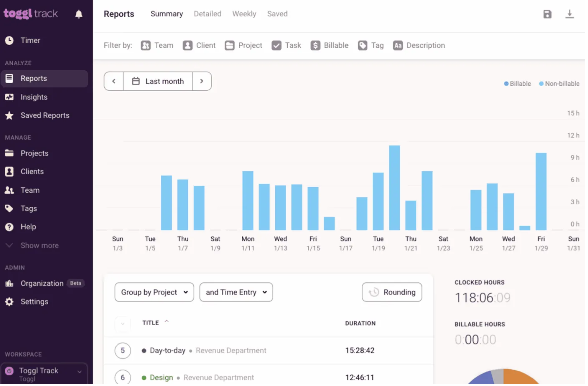This screenshot has width=588, height=386.
Task: Go to the next date period
Action: (x=202, y=81)
